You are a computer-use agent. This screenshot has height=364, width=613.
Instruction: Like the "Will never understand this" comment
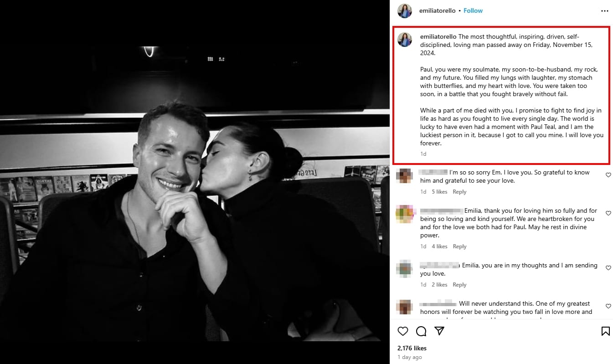(608, 306)
